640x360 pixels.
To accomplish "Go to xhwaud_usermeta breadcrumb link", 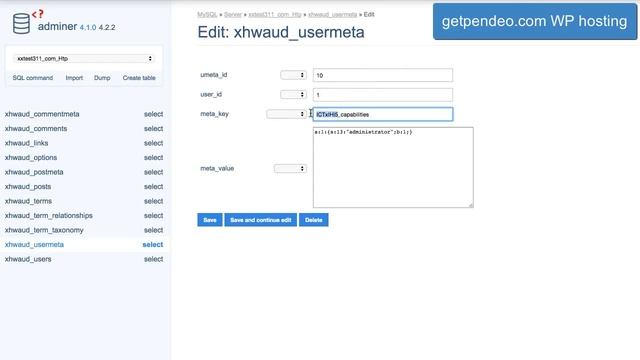I will click(x=332, y=14).
